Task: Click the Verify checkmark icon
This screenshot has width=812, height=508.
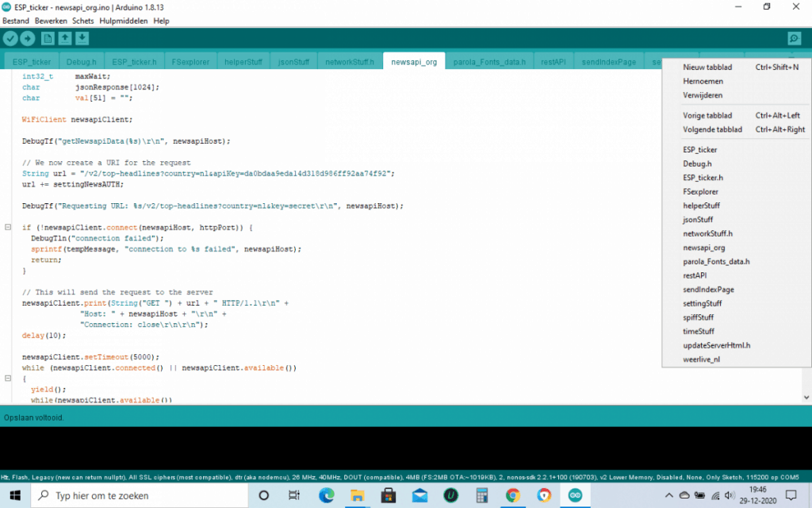Action: [x=10, y=37]
